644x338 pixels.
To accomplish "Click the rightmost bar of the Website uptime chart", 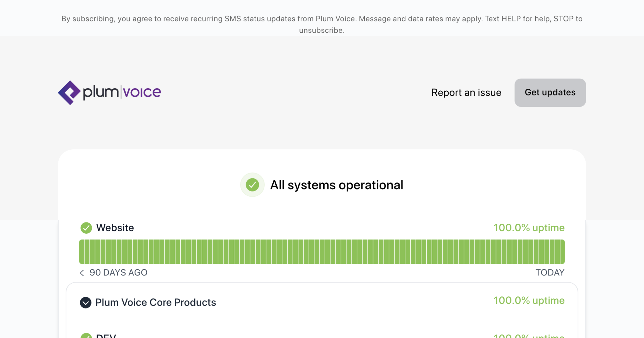I will pyautogui.click(x=563, y=251).
